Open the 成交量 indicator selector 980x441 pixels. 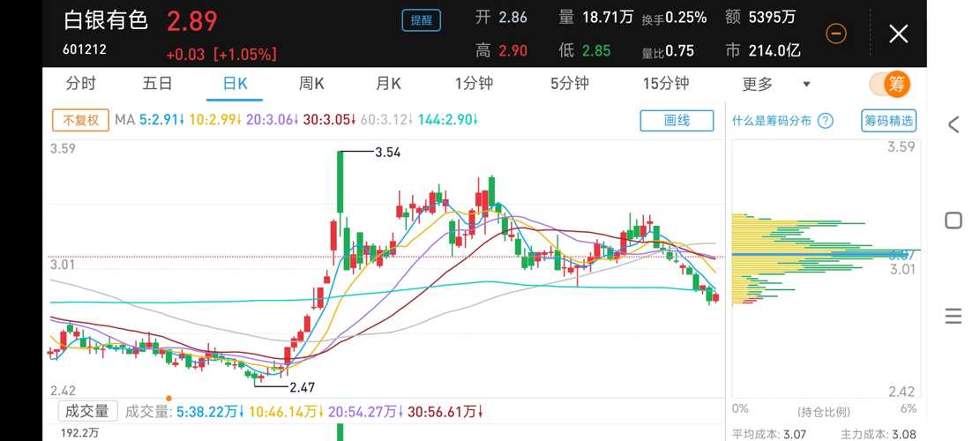(x=87, y=411)
